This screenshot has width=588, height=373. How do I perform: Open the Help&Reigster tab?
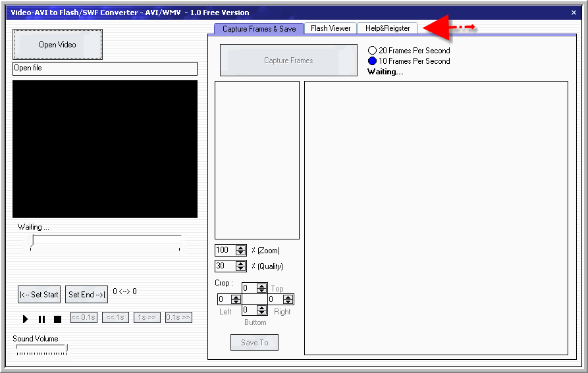(x=387, y=28)
